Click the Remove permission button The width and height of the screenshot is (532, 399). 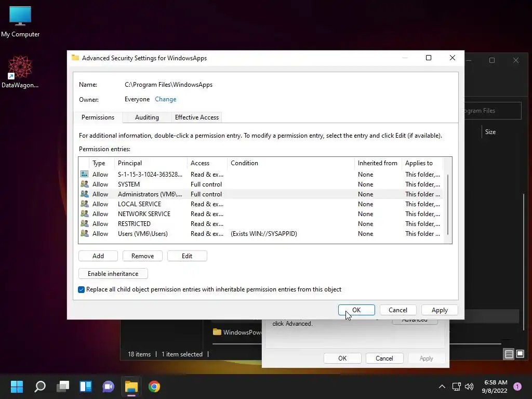(x=142, y=256)
